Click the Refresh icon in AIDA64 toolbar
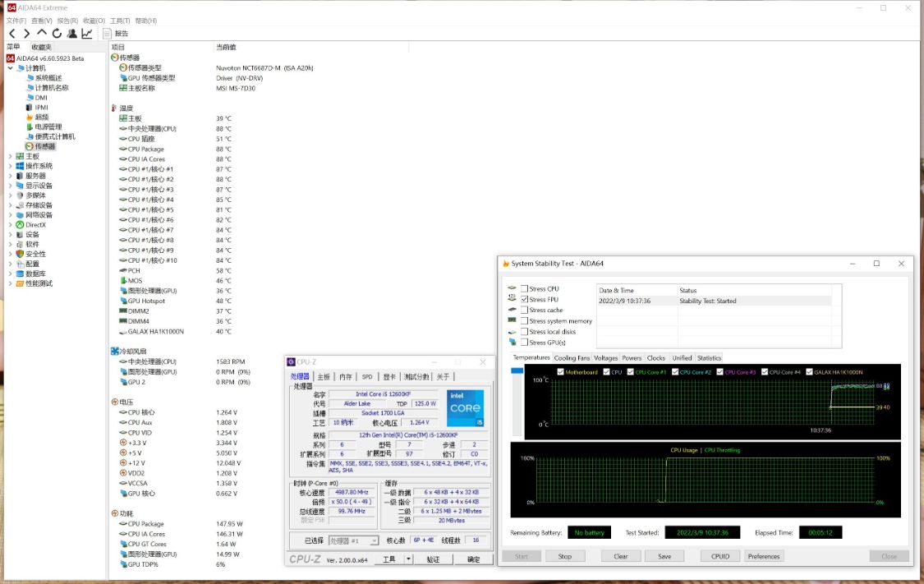The image size is (924, 584). coord(57,34)
